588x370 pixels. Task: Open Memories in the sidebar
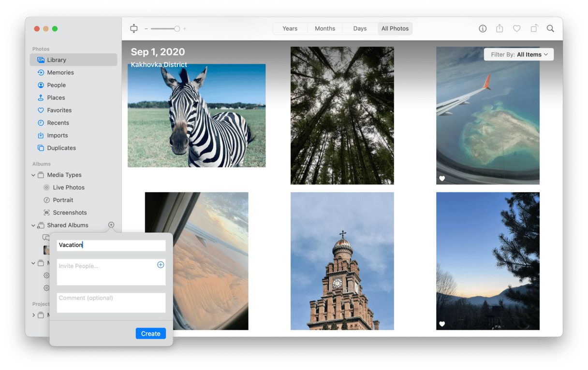coord(60,72)
